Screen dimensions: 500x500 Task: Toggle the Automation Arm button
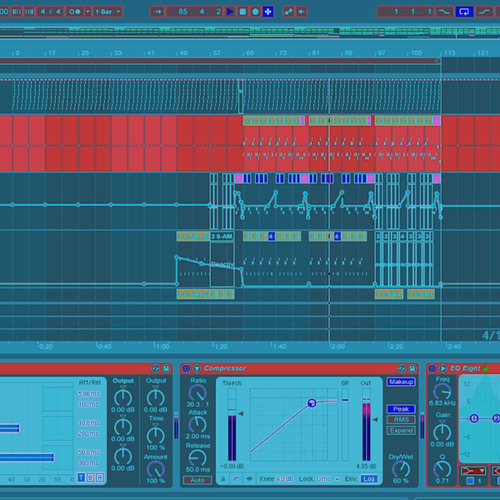point(288,12)
